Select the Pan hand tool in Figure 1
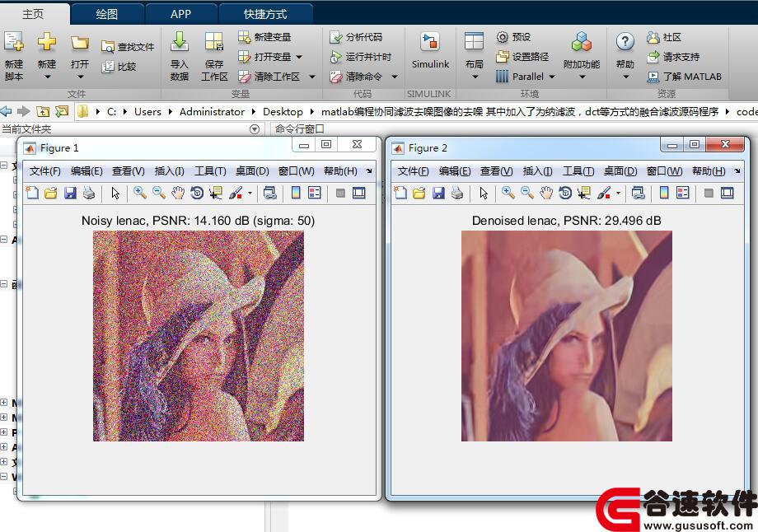 (x=179, y=193)
